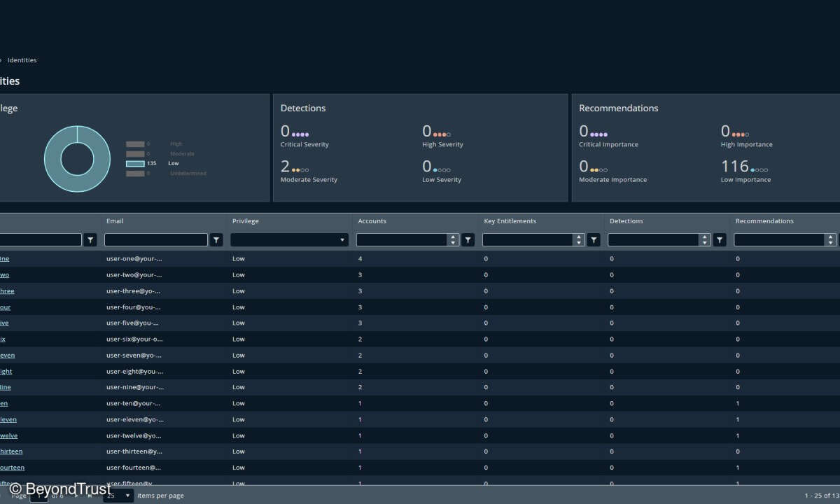Click Accounts value 2 in user-eight row

coord(360,371)
